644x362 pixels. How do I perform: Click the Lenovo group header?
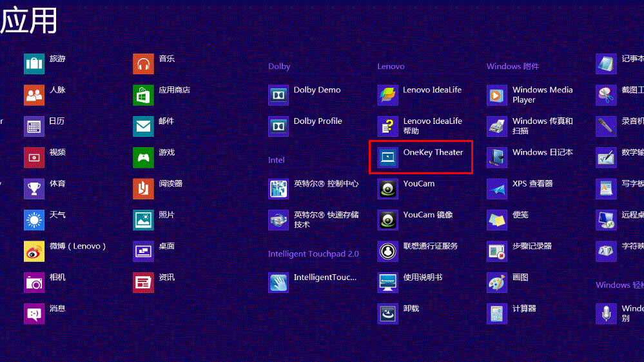click(391, 66)
